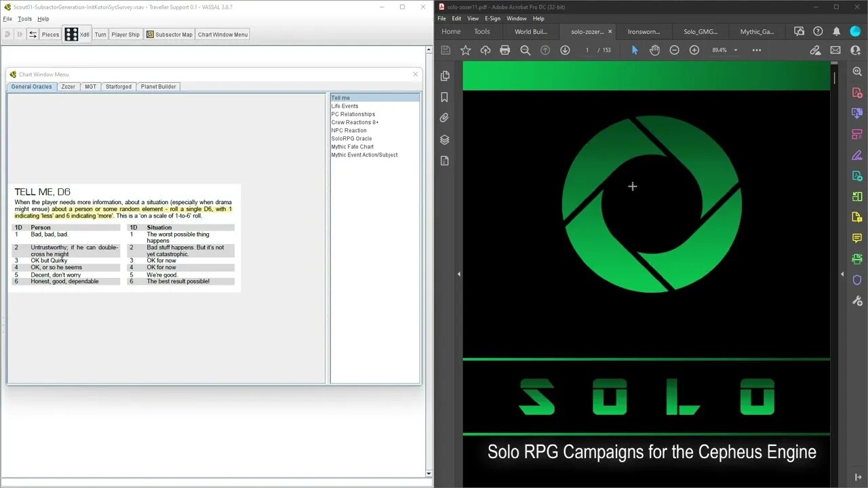The image size is (868, 488).
Task: Open the Protect shield tool in right pane
Action: tap(857, 280)
